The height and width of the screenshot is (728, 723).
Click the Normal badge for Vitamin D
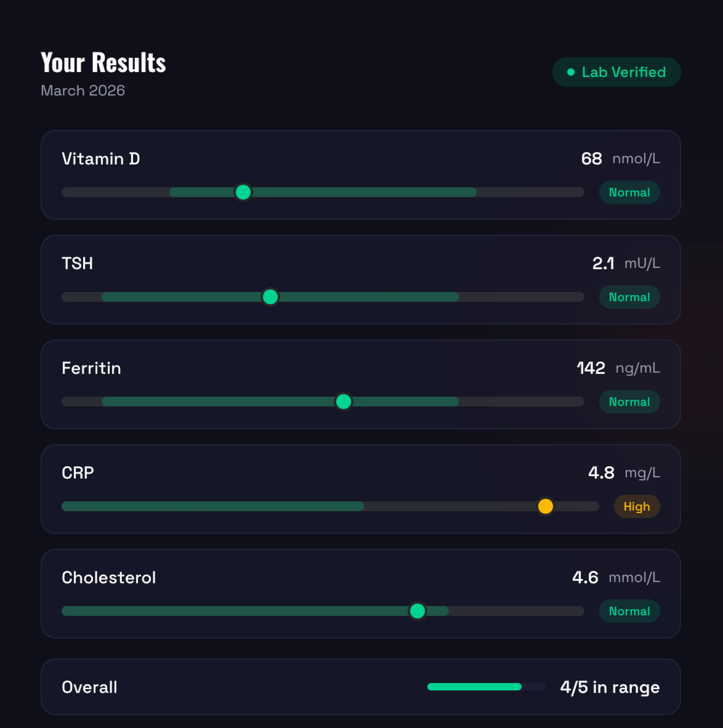[629, 192]
